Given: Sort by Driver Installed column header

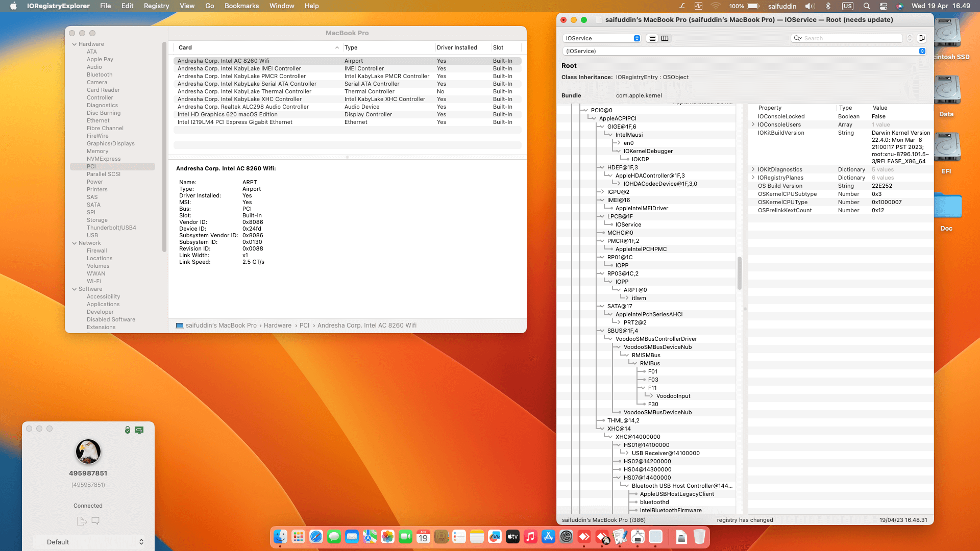Looking at the screenshot, I should (457, 47).
